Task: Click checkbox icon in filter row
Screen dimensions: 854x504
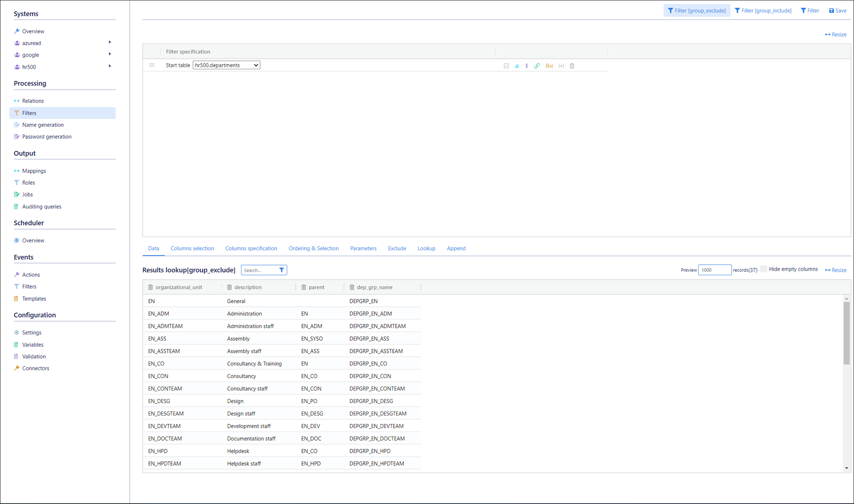Action: click(x=506, y=66)
